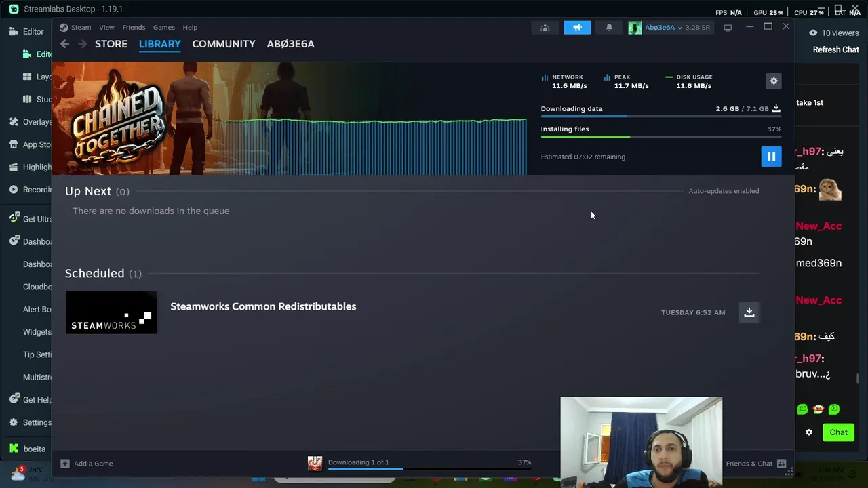Open Get Help in Streamlabs sidebar

[31, 400]
